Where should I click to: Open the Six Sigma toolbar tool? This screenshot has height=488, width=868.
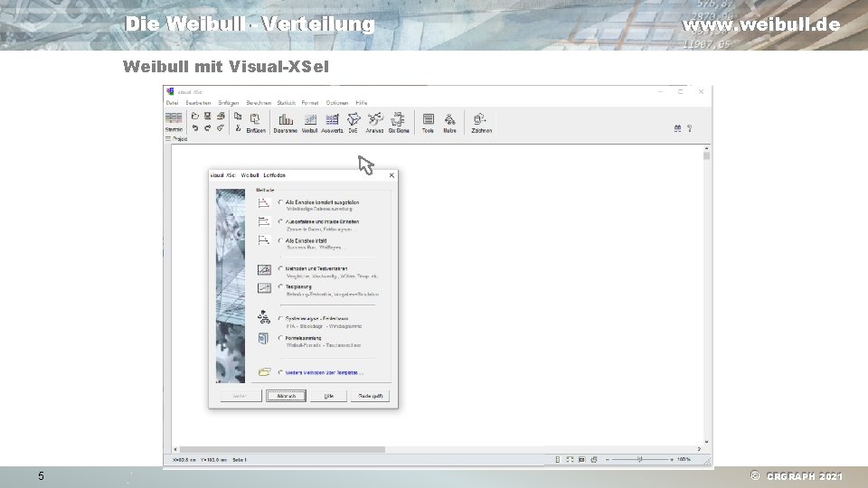coord(399,123)
